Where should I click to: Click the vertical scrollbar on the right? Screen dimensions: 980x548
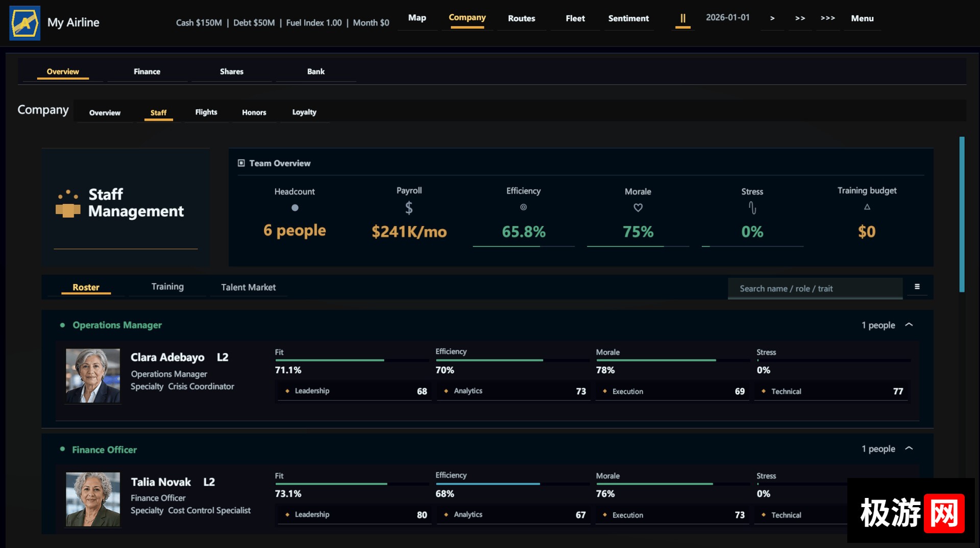click(x=962, y=214)
